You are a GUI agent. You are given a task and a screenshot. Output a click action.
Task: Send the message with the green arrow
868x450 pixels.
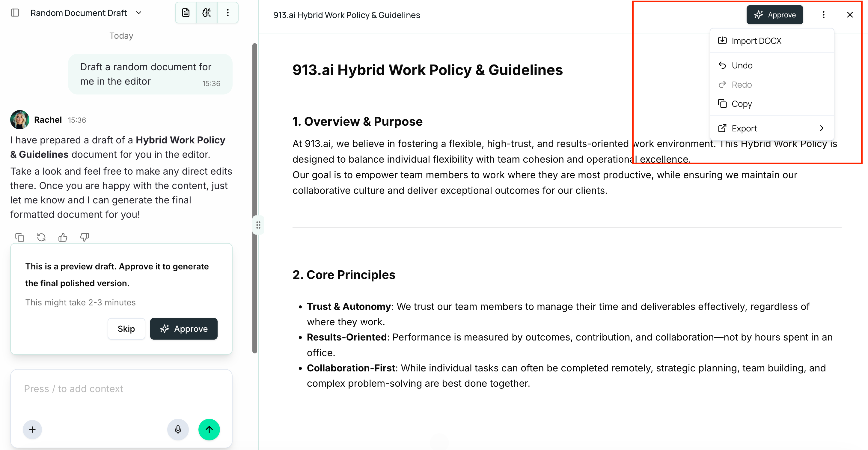pyautogui.click(x=209, y=429)
